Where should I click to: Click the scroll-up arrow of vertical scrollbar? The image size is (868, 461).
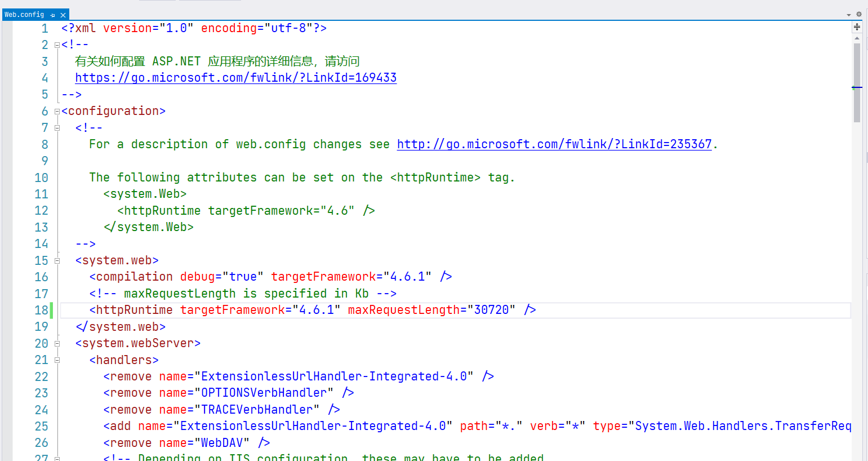pos(857,38)
